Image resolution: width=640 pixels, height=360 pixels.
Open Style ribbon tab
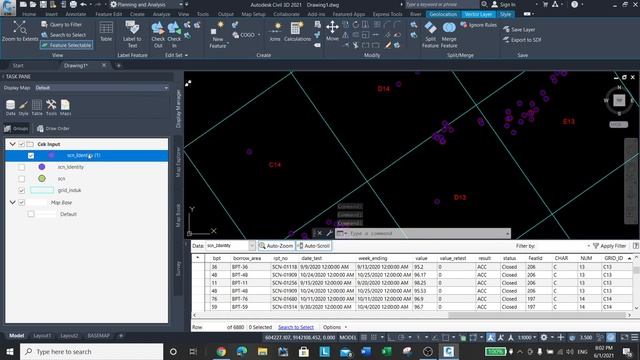506,14
